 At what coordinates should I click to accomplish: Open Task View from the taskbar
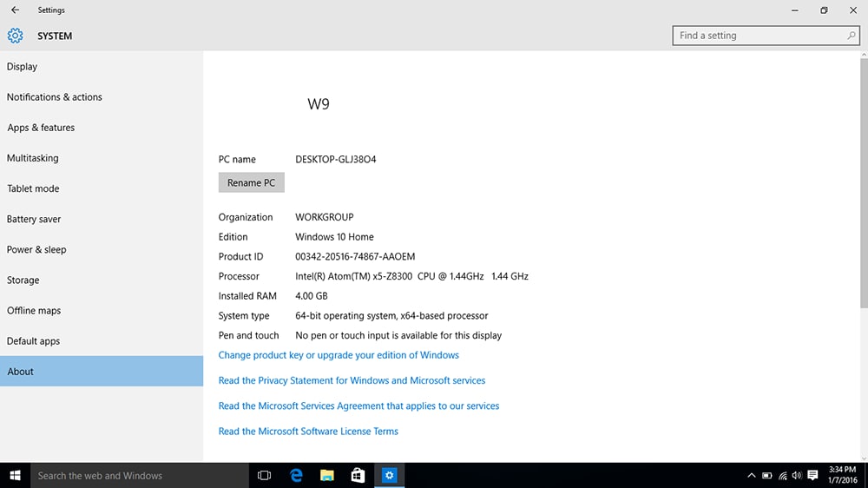pyautogui.click(x=264, y=476)
